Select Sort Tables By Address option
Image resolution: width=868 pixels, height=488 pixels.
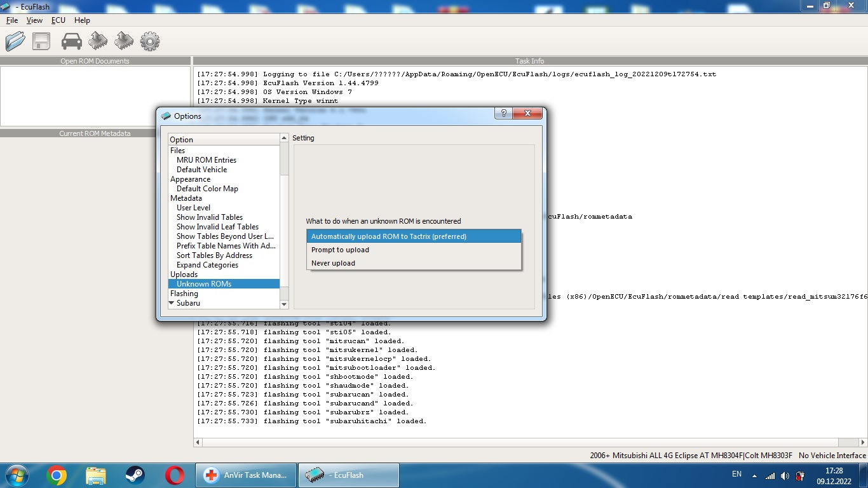click(214, 255)
